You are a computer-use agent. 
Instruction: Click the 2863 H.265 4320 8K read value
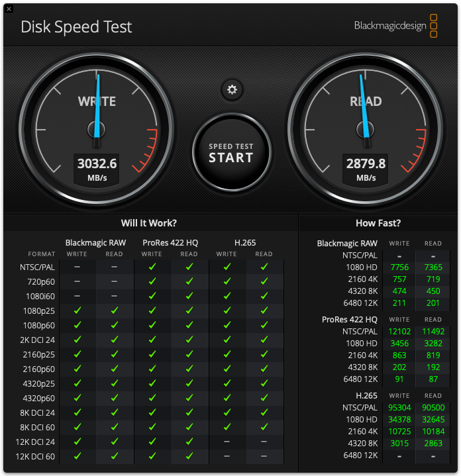(x=433, y=443)
